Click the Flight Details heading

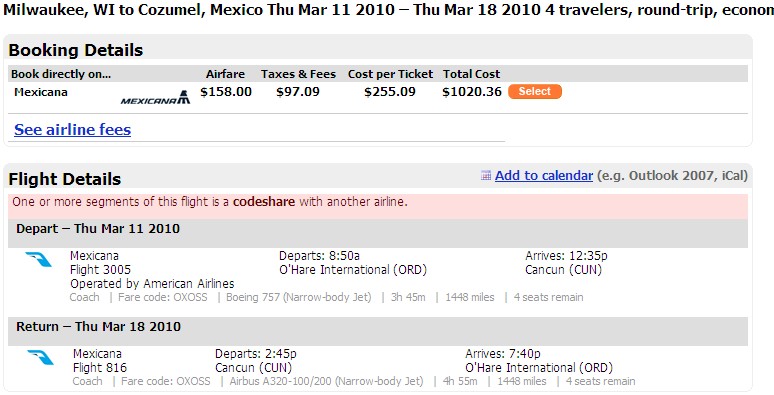tap(65, 179)
